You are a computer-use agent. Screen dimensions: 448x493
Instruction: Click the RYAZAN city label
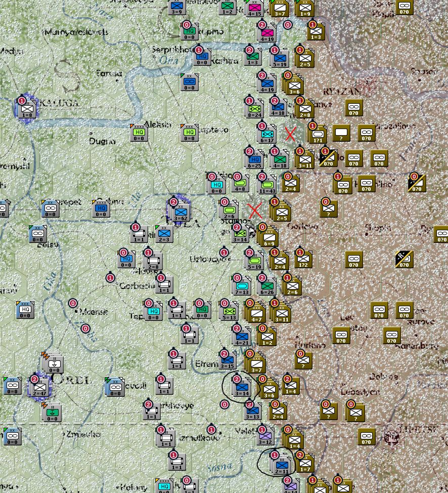click(x=341, y=92)
